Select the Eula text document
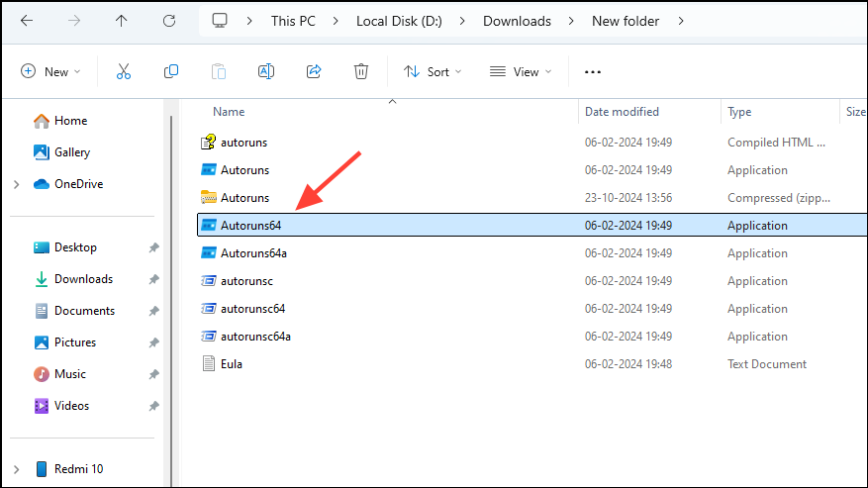The height and width of the screenshot is (488, 868). click(531, 364)
